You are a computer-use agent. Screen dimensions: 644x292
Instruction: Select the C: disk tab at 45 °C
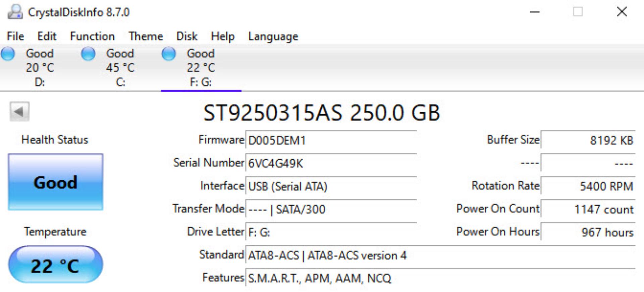(x=120, y=68)
